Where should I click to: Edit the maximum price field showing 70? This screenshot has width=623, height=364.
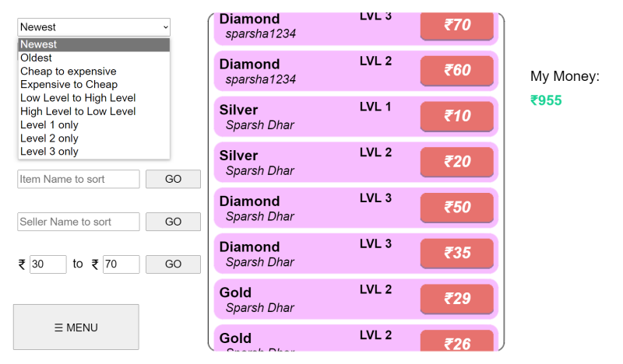121,264
